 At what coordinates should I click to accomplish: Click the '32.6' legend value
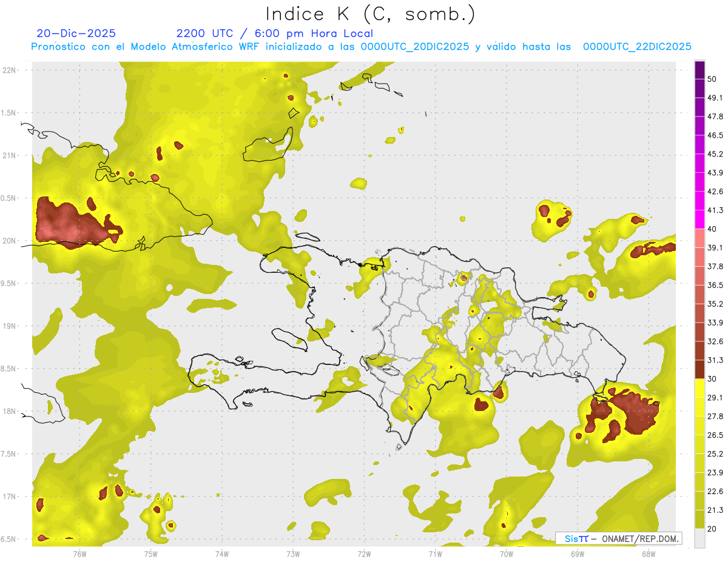pyautogui.click(x=715, y=341)
